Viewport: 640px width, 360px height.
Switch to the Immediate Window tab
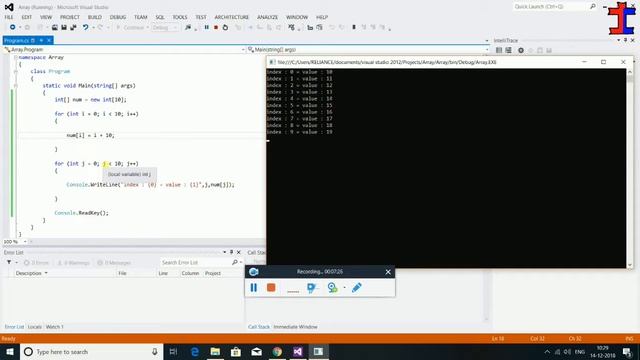pos(296,327)
